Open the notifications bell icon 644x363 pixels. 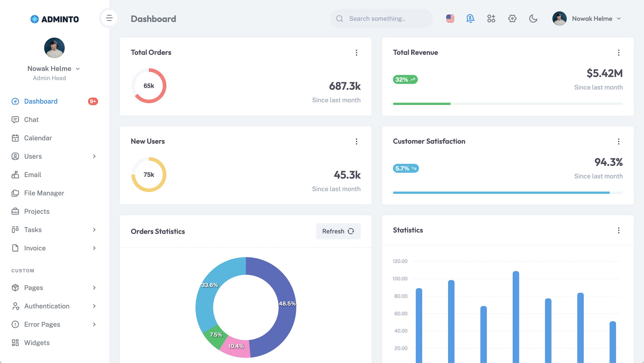click(x=470, y=19)
